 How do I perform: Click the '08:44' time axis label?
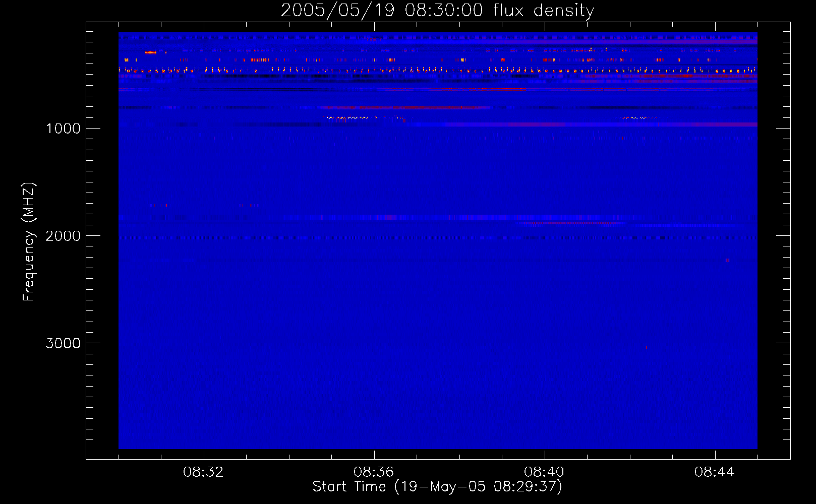(x=715, y=472)
